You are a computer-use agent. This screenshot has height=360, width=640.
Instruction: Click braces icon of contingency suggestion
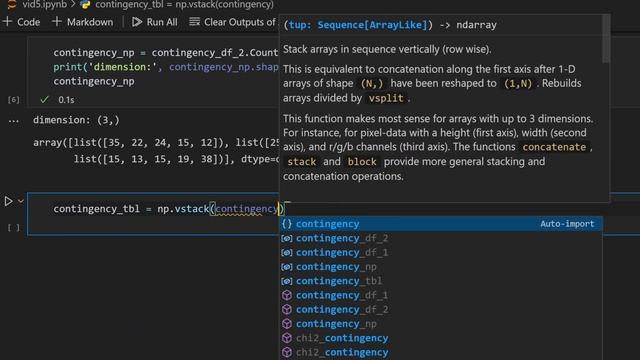pos(287,224)
